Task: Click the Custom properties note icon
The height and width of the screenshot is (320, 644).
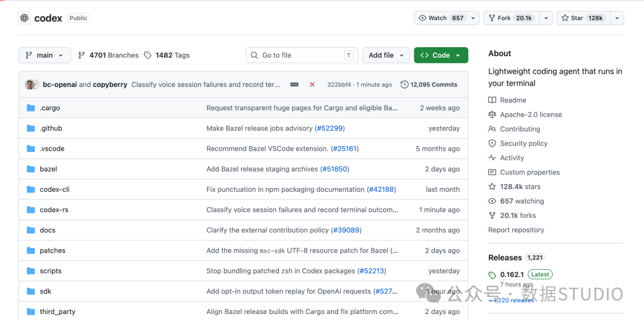Action: click(492, 172)
